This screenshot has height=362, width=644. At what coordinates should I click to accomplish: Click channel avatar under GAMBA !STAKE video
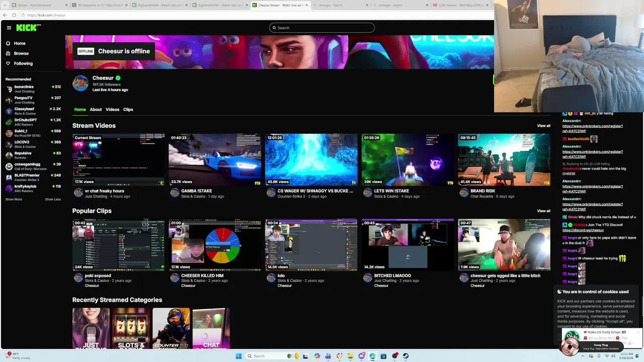click(175, 193)
